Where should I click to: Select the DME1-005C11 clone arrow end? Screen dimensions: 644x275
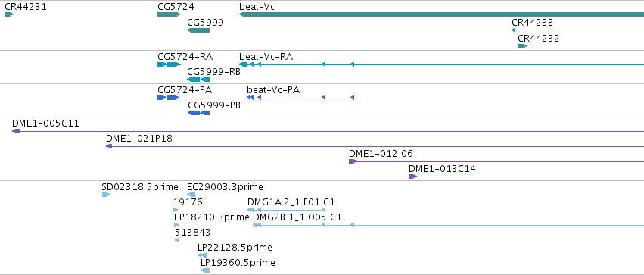pyautogui.click(x=16, y=131)
